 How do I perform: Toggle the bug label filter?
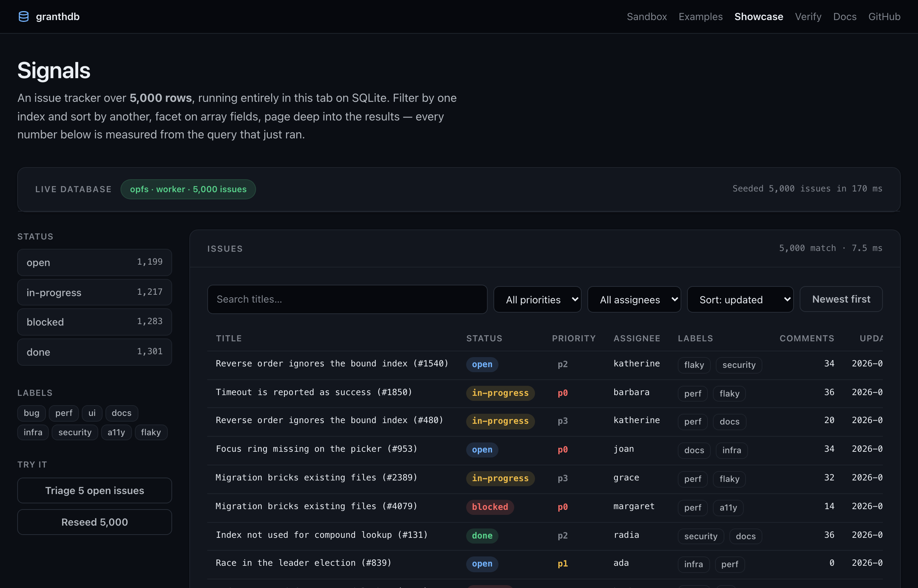(31, 413)
